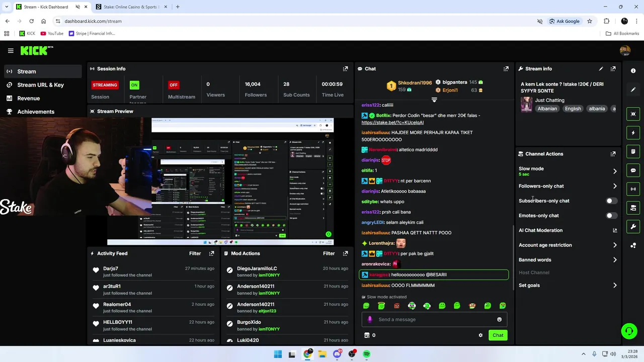Click the green Chat send button
Viewport: 644px width, 362px height.
coord(498,335)
